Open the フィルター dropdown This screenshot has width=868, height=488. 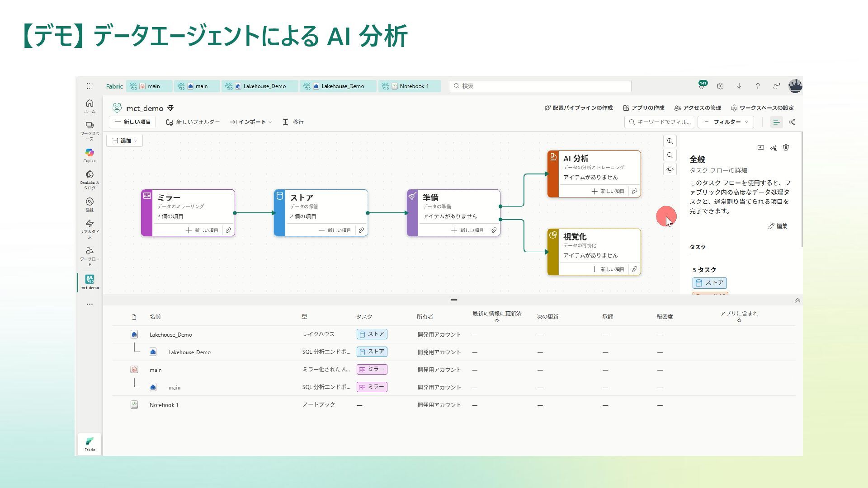pyautogui.click(x=726, y=122)
